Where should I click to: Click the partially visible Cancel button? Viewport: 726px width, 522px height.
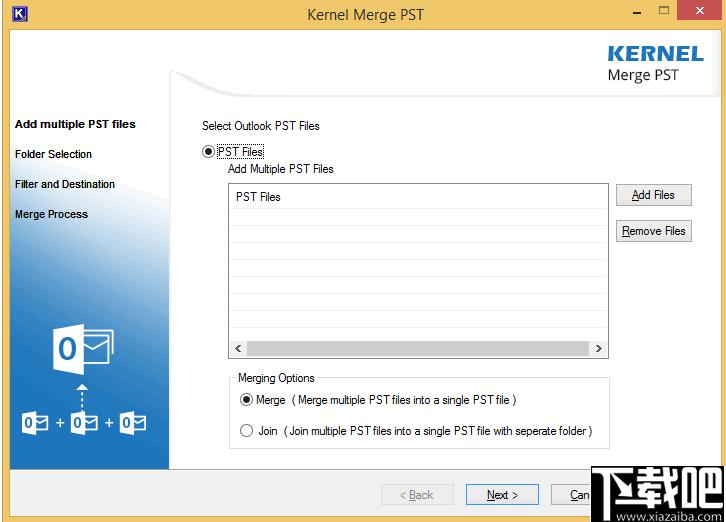click(571, 495)
